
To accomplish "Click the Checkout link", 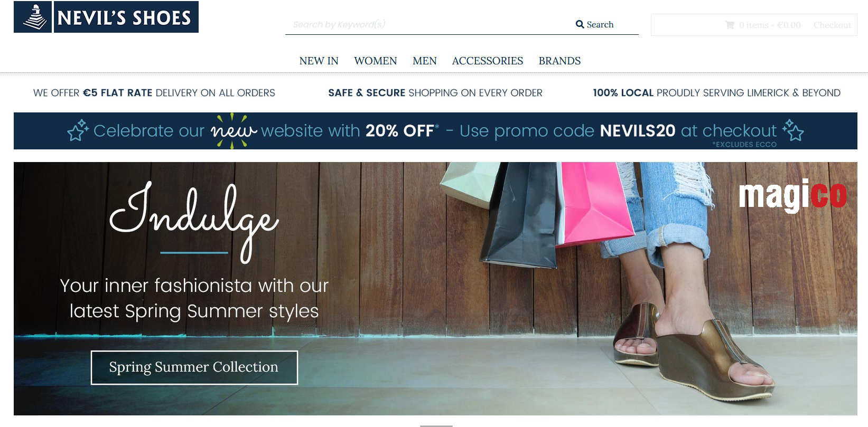I will tap(832, 25).
